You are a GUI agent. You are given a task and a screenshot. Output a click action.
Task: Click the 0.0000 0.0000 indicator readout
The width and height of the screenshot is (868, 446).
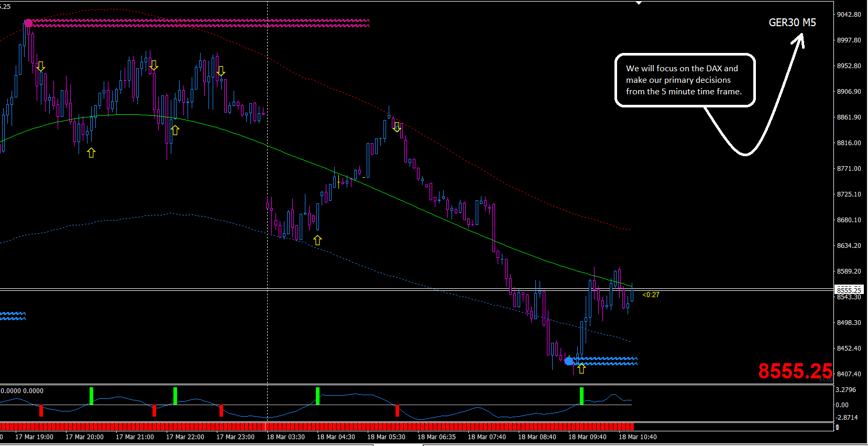tap(22, 391)
